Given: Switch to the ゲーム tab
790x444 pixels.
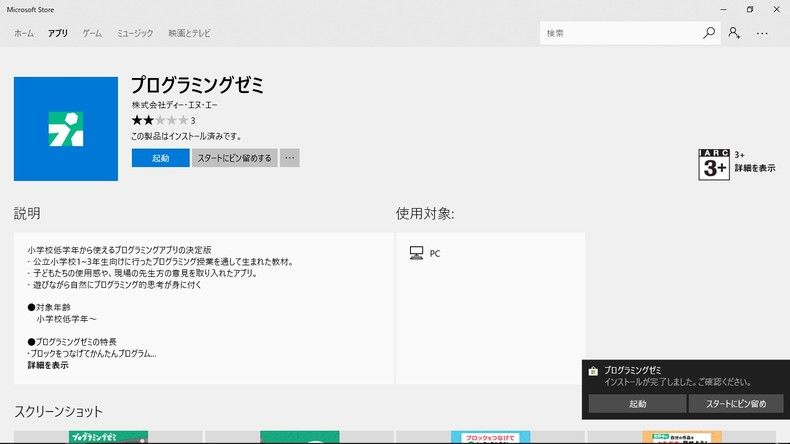Looking at the screenshot, I should pyautogui.click(x=92, y=33).
